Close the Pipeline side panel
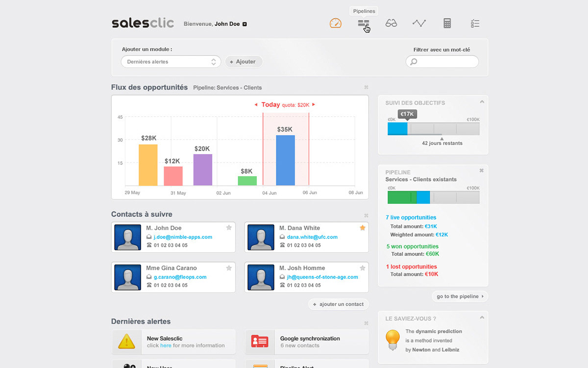 (482, 171)
